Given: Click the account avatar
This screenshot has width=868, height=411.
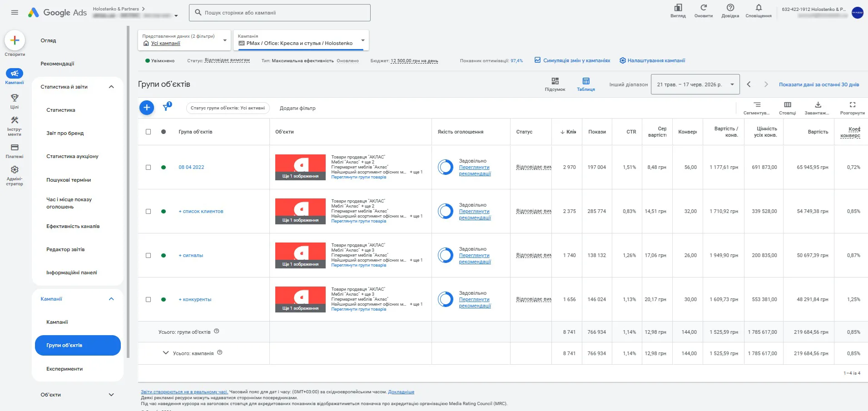Looking at the screenshot, I should coord(858,13).
